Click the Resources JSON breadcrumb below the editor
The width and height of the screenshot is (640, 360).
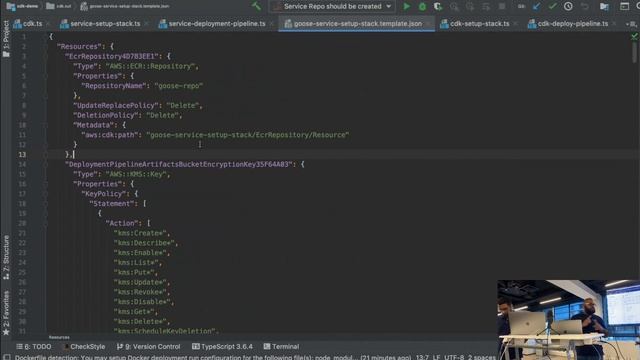[59, 338]
